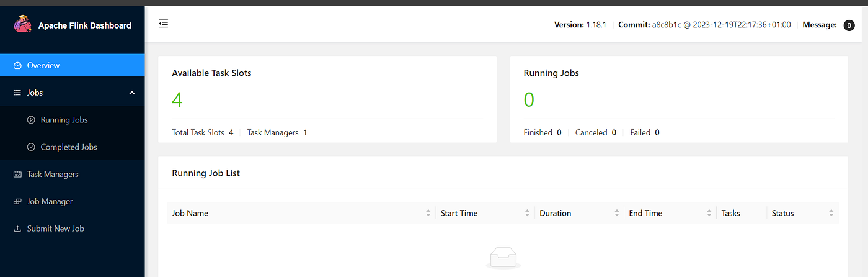The width and height of the screenshot is (868, 277).
Task: Click the Overview dashboard icon
Action: coord(17,65)
